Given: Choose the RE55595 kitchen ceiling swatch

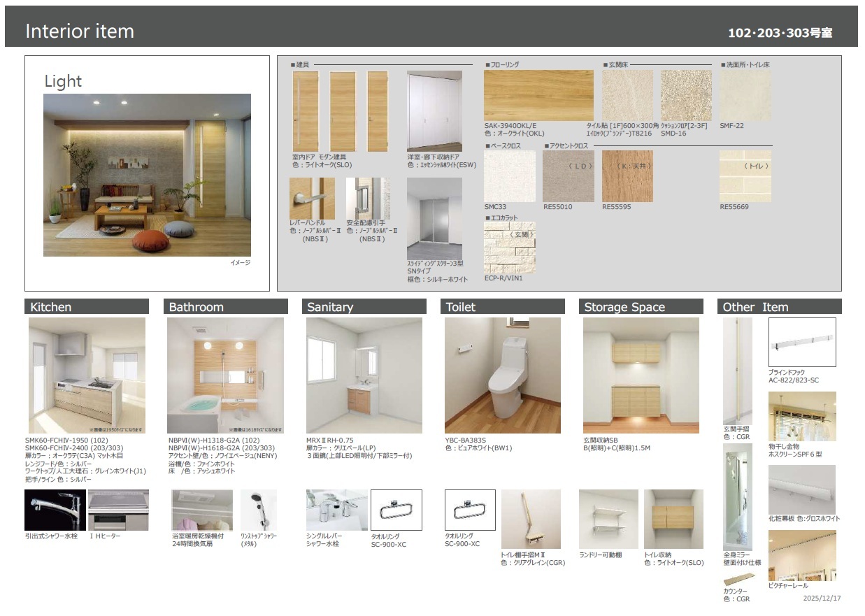Looking at the screenshot, I should click(627, 176).
